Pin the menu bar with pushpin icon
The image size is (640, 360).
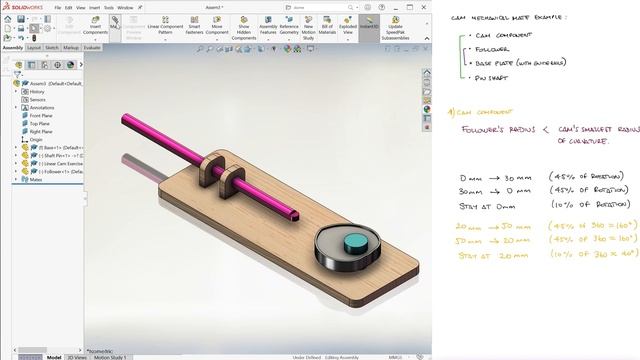(140, 7)
